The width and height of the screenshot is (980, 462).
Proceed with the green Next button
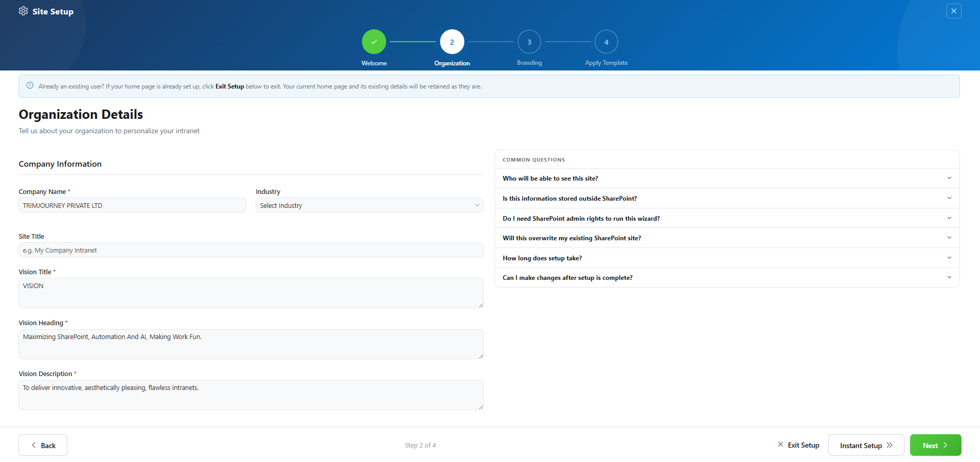935,445
